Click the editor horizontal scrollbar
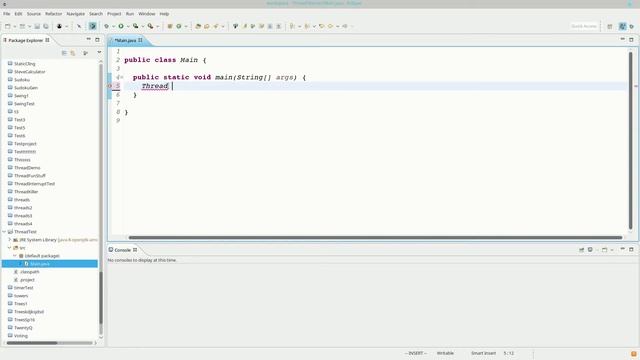Screen dimensions: 640x360 [375, 238]
